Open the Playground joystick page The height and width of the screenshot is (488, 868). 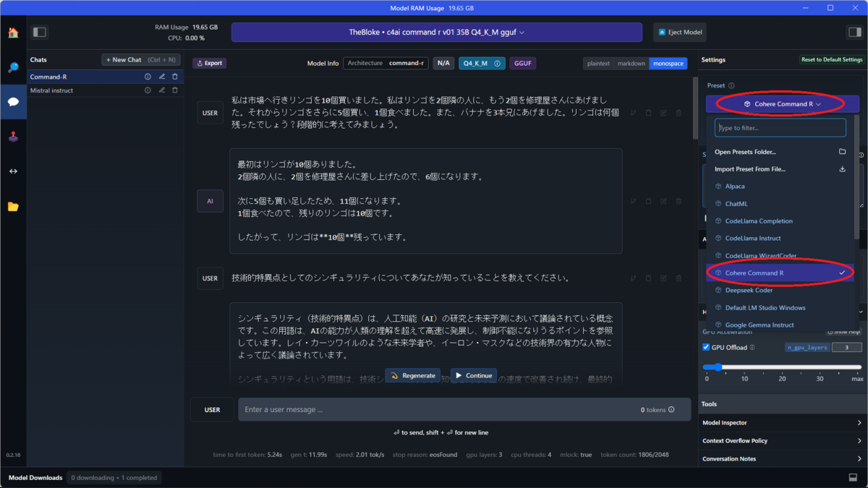tap(13, 137)
